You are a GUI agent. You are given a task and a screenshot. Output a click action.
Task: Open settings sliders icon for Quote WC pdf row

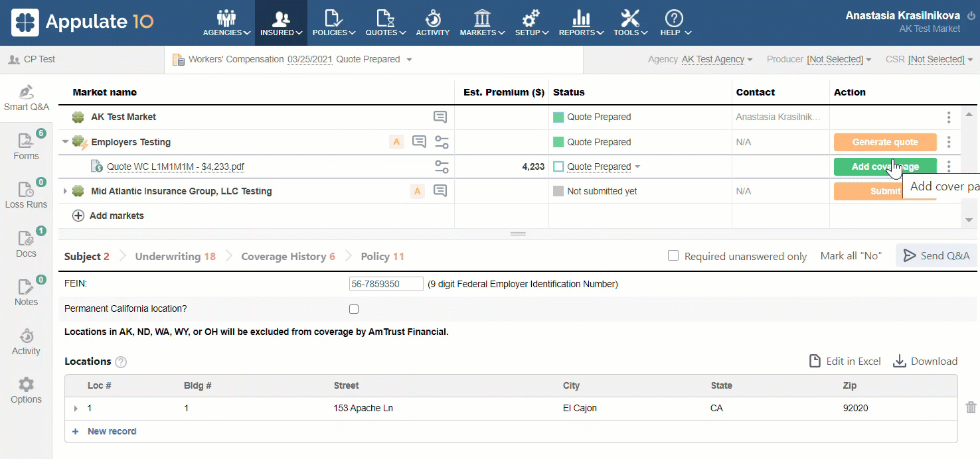tap(442, 166)
